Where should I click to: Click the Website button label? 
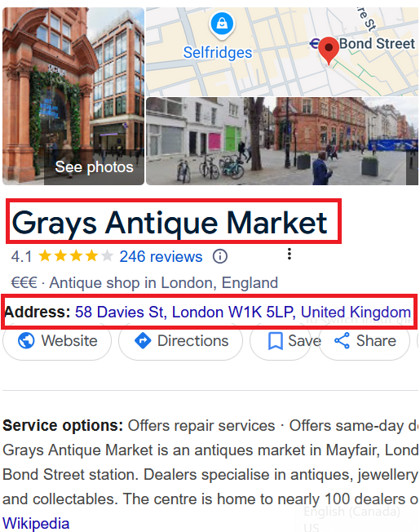pyautogui.click(x=69, y=340)
